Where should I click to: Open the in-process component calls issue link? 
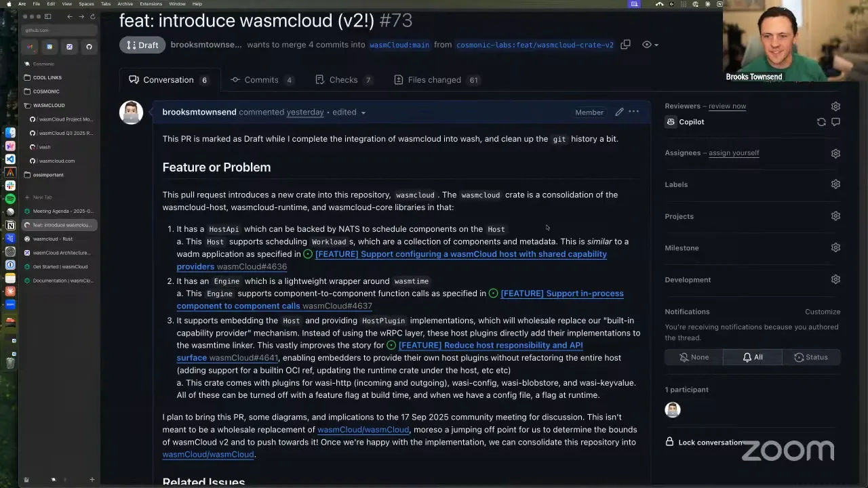(x=400, y=300)
